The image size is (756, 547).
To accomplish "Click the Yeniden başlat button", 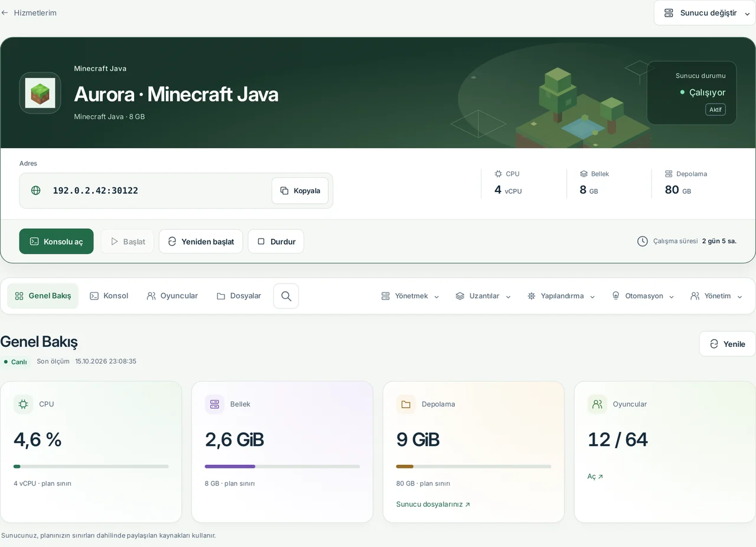I will click(201, 242).
